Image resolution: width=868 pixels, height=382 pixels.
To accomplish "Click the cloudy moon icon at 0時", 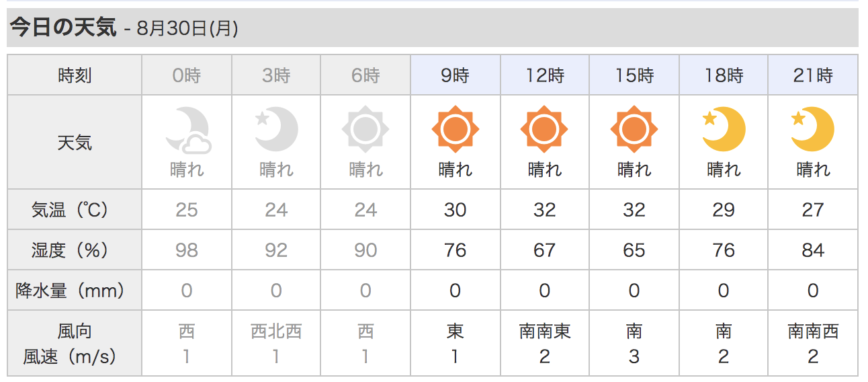I will [x=187, y=129].
